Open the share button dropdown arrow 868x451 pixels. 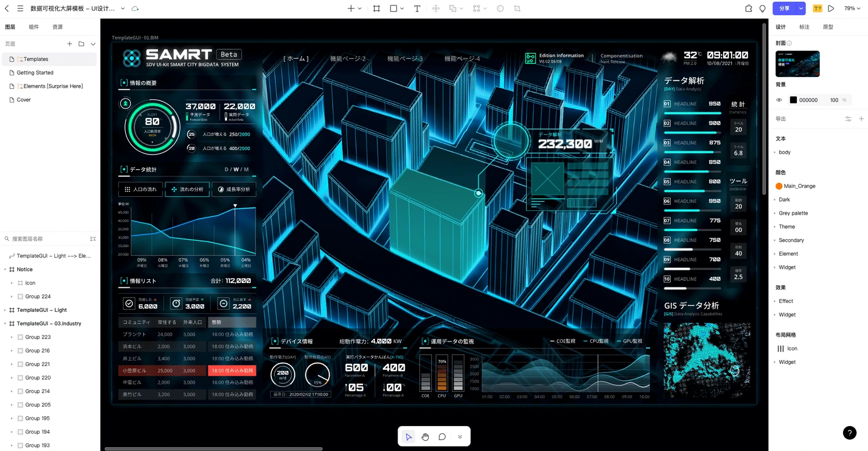click(801, 9)
